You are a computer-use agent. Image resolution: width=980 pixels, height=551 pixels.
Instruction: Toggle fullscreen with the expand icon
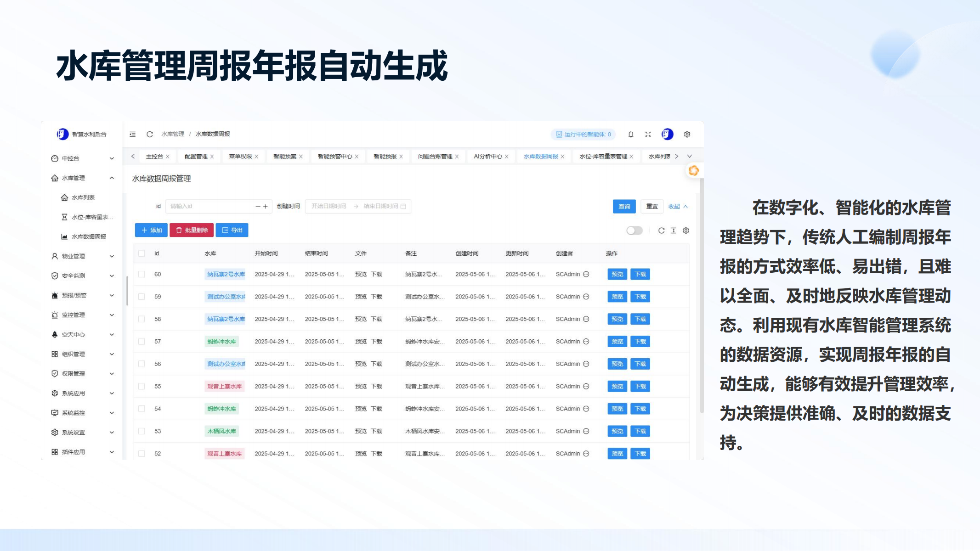[x=648, y=134]
